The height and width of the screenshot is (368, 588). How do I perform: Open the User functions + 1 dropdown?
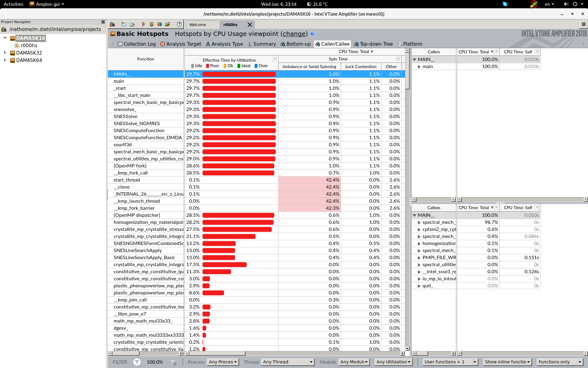(x=450, y=362)
